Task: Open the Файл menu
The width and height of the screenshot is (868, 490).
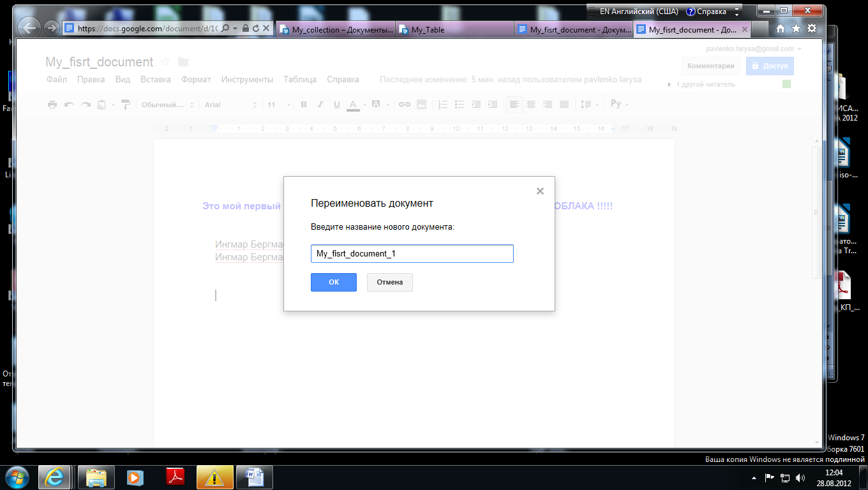Action: [x=57, y=80]
